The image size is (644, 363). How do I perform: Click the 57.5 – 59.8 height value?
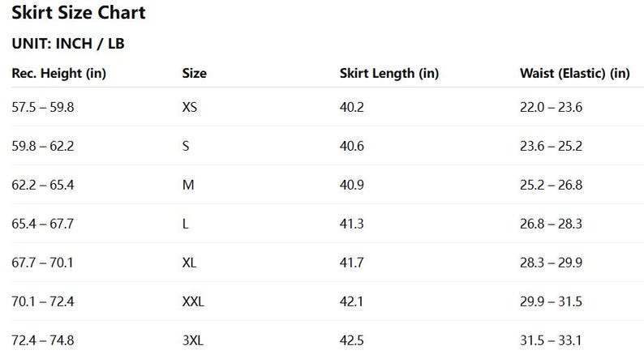click(x=43, y=107)
